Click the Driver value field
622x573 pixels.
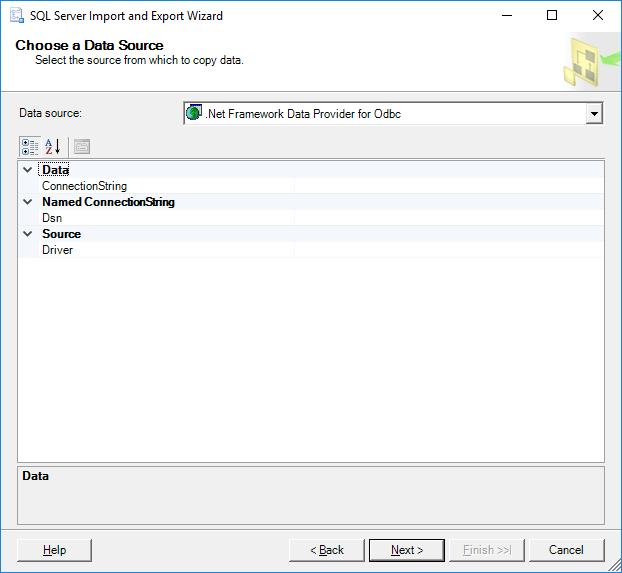(449, 250)
